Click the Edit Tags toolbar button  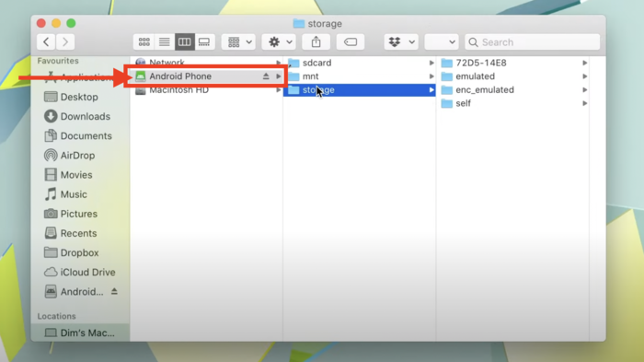point(351,42)
